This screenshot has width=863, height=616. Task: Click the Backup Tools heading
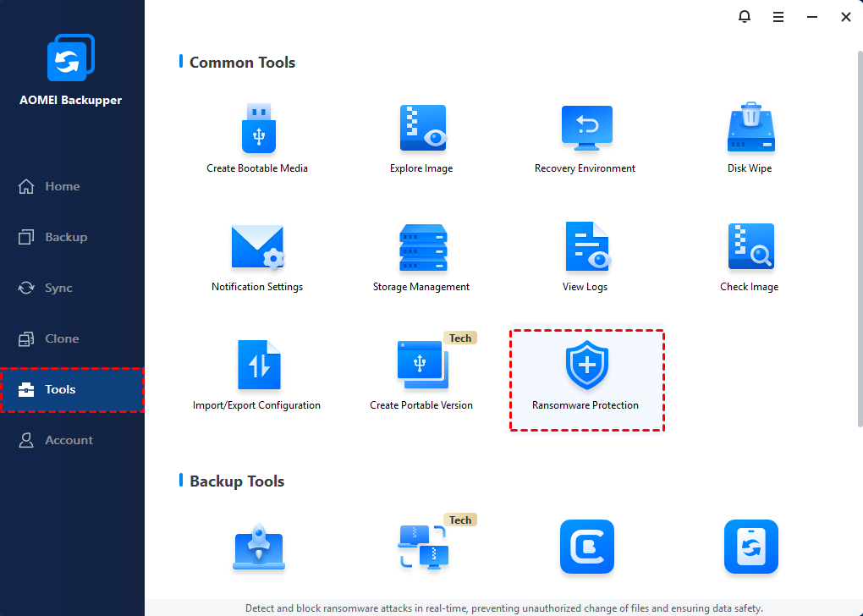[x=237, y=481]
